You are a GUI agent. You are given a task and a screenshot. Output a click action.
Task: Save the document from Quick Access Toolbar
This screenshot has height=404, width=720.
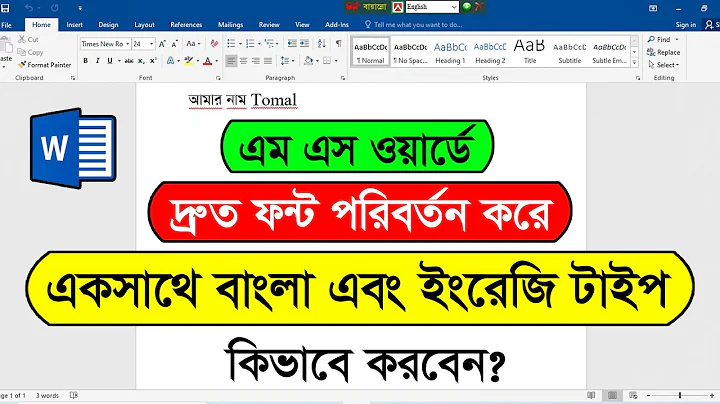pyautogui.click(x=5, y=8)
